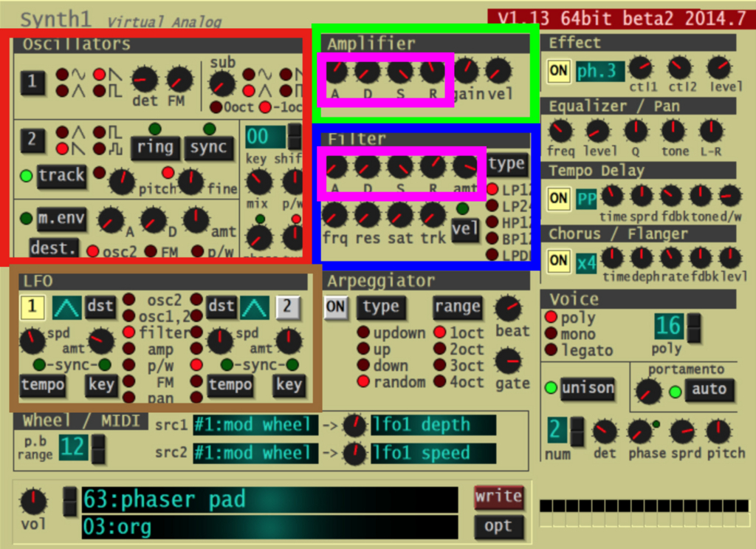
Task: Select oscillator 1 sawtooth waveform LED
Action: (x=100, y=75)
